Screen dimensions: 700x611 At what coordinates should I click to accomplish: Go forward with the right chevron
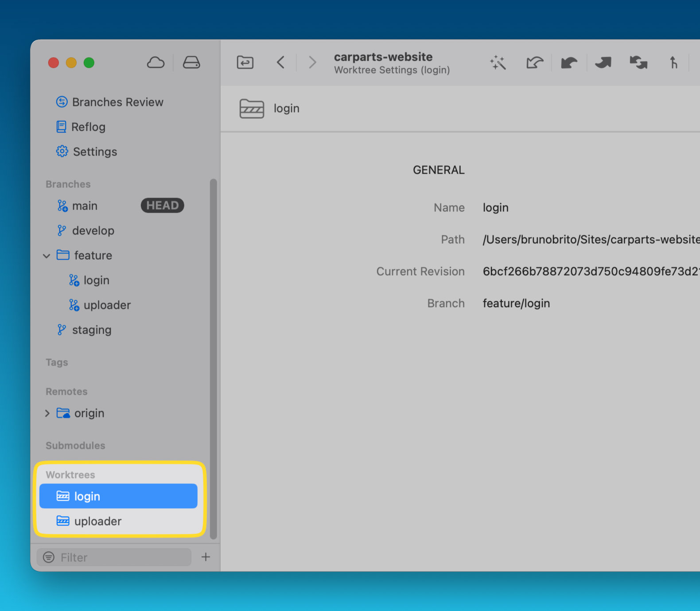tap(312, 62)
